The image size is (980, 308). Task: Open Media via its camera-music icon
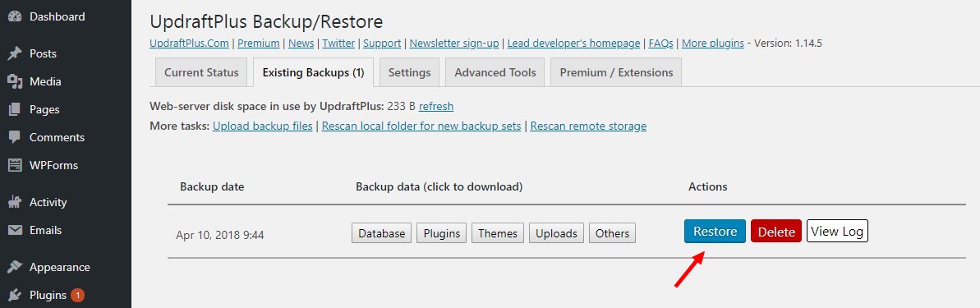coord(14,82)
